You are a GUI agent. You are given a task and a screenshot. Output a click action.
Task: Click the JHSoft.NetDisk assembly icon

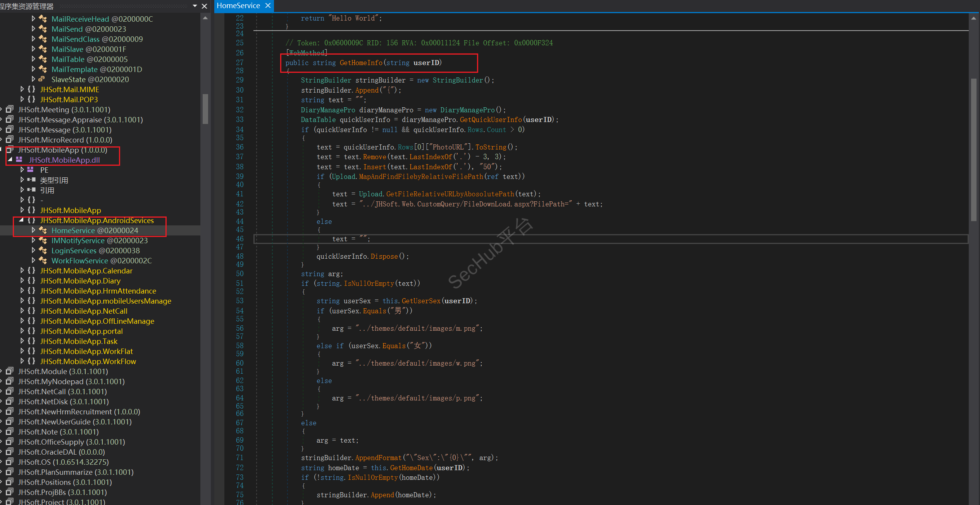coord(10,402)
